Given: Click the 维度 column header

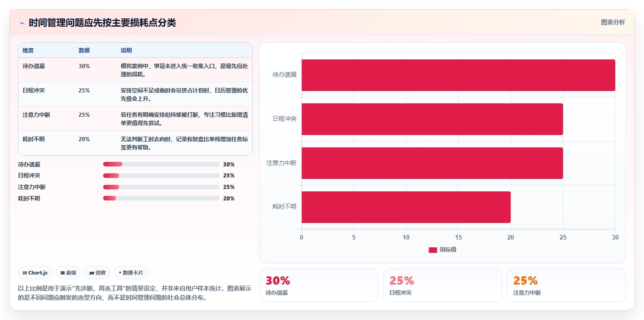Looking at the screenshot, I should click(28, 51).
